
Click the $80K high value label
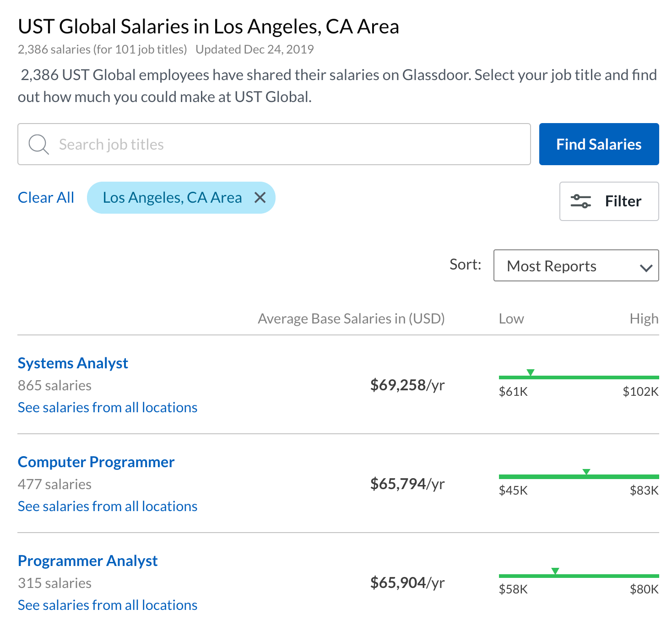[x=644, y=589]
